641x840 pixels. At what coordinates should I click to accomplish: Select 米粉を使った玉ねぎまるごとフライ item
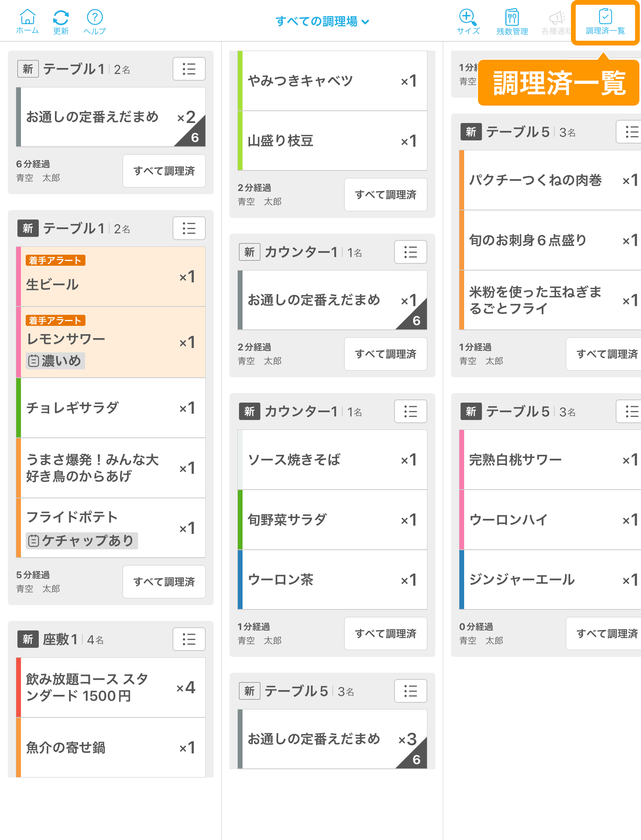click(x=550, y=300)
